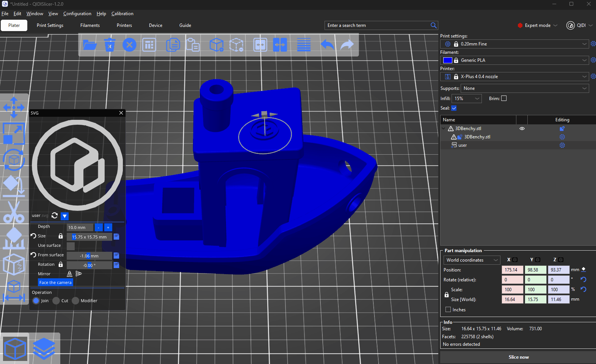This screenshot has width=596, height=364.
Task: Select the Move tool with four arrows
Action: [14, 108]
